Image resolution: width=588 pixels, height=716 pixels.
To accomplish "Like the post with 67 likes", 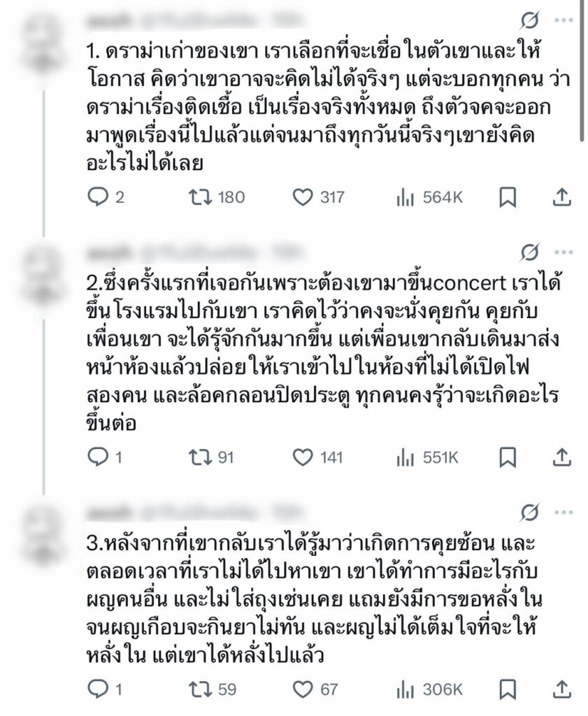I will [302, 689].
